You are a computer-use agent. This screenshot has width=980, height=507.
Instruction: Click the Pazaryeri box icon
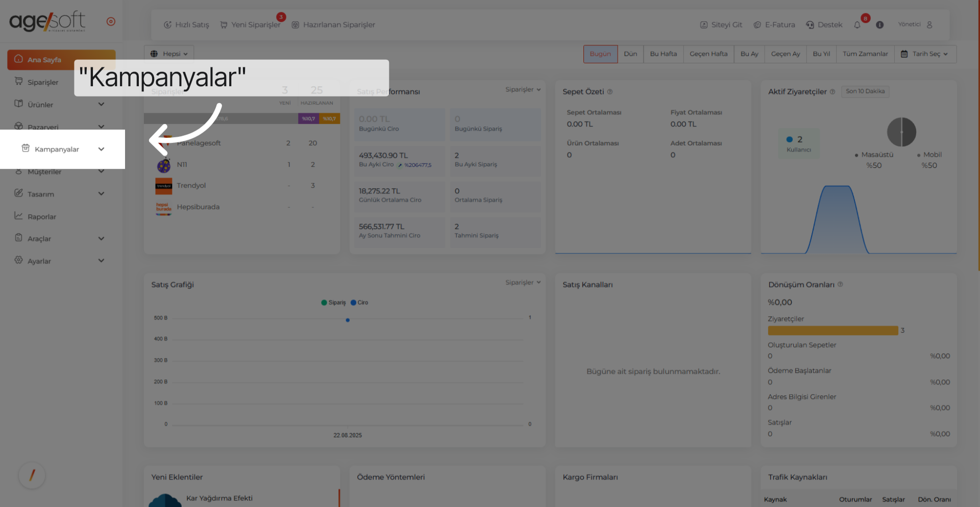click(19, 126)
